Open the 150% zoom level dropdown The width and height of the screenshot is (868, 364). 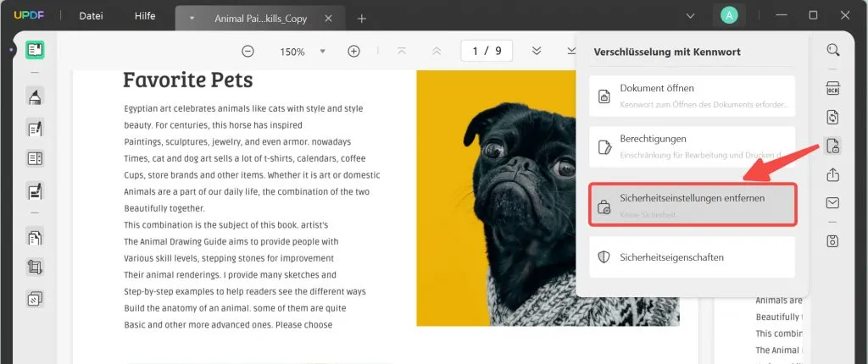pyautogui.click(x=323, y=52)
